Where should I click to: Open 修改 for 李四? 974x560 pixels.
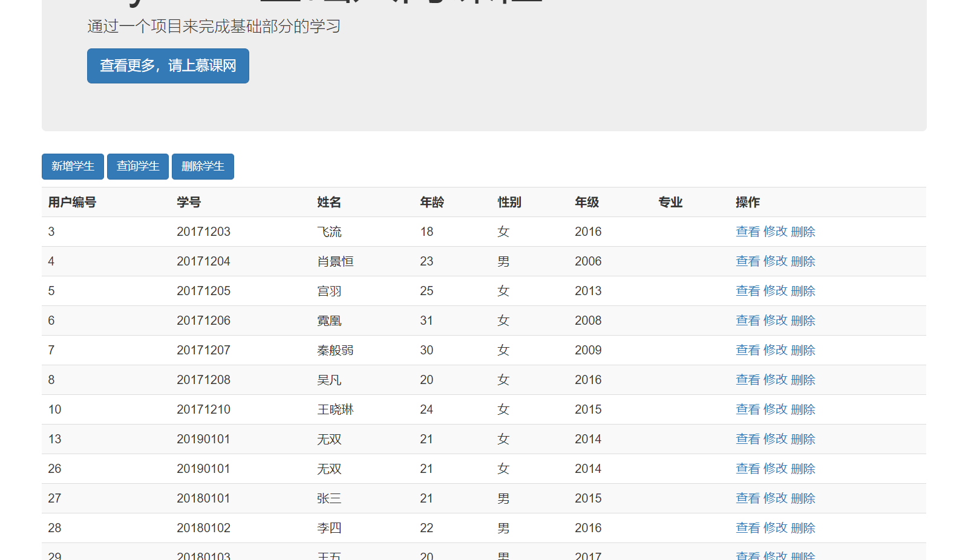point(776,528)
